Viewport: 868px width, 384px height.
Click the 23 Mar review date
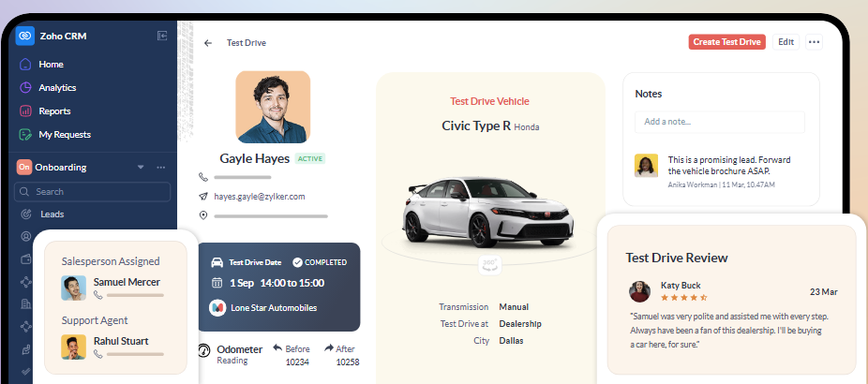pyautogui.click(x=824, y=292)
